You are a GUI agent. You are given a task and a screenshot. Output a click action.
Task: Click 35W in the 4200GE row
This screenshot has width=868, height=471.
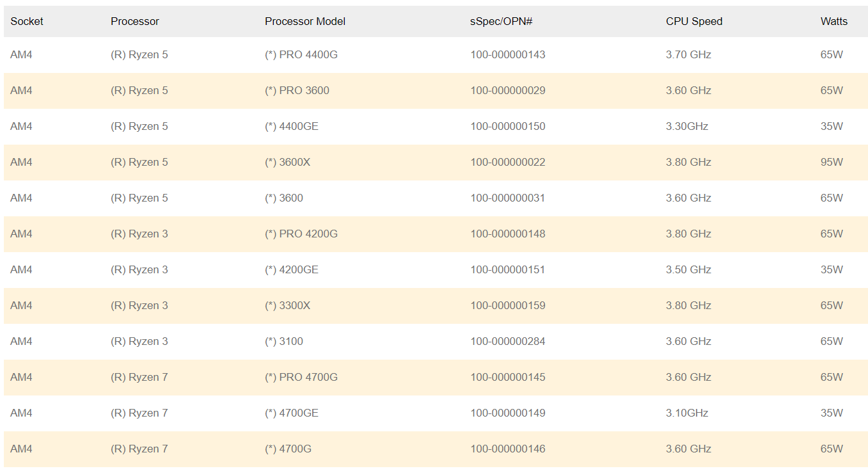click(832, 270)
